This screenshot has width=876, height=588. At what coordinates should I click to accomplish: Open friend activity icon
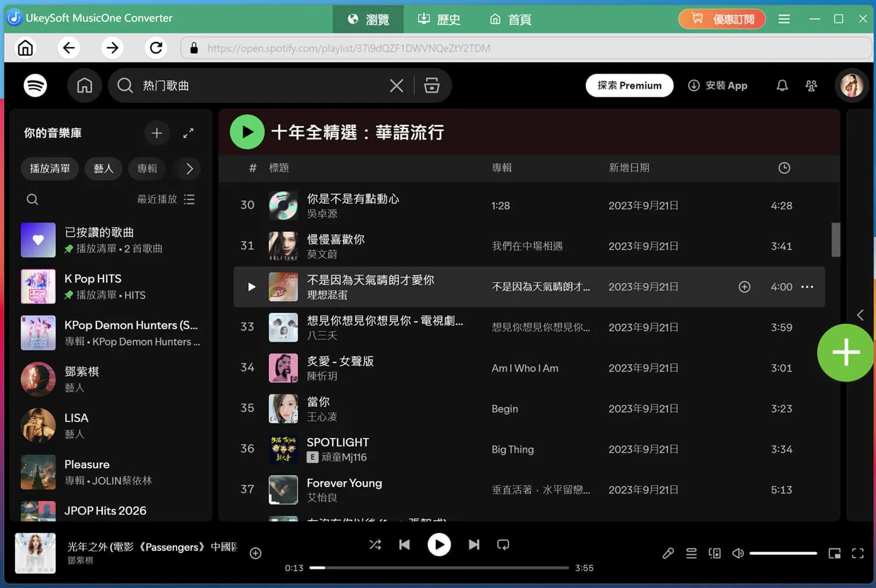click(811, 86)
